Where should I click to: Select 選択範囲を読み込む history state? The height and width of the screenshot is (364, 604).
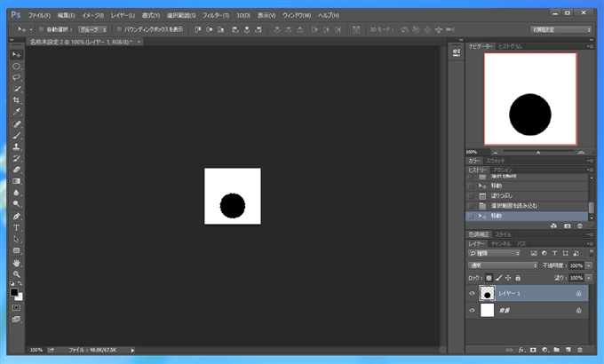527,206
